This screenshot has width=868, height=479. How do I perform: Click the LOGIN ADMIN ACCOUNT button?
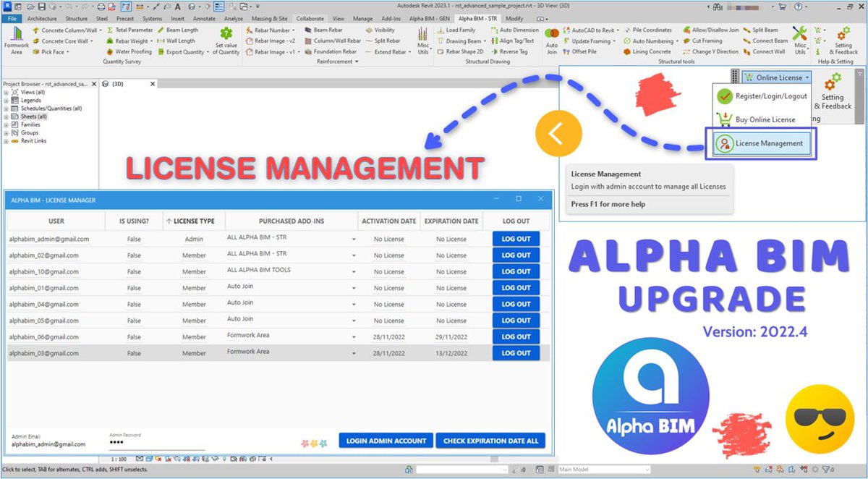click(386, 440)
